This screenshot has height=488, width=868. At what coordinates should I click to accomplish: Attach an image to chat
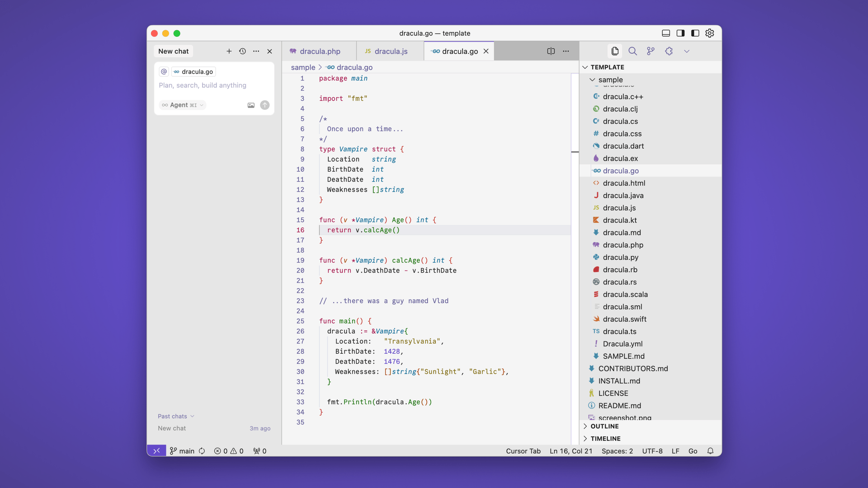pyautogui.click(x=251, y=105)
